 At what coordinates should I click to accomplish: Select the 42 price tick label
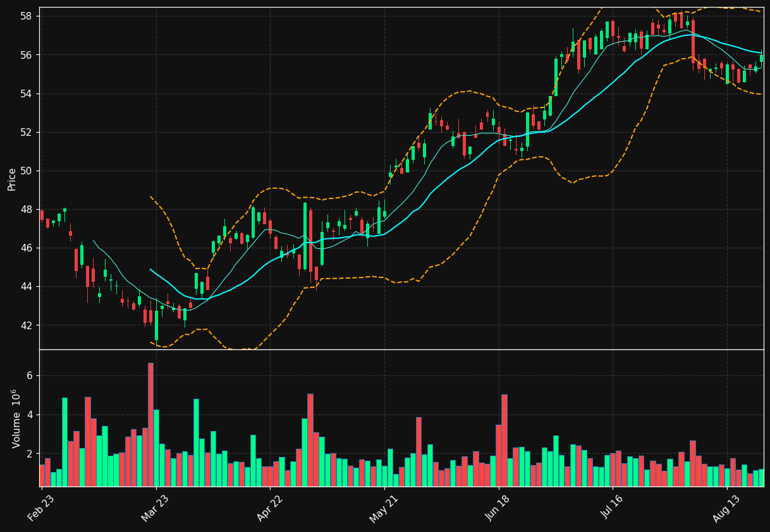[28, 325]
